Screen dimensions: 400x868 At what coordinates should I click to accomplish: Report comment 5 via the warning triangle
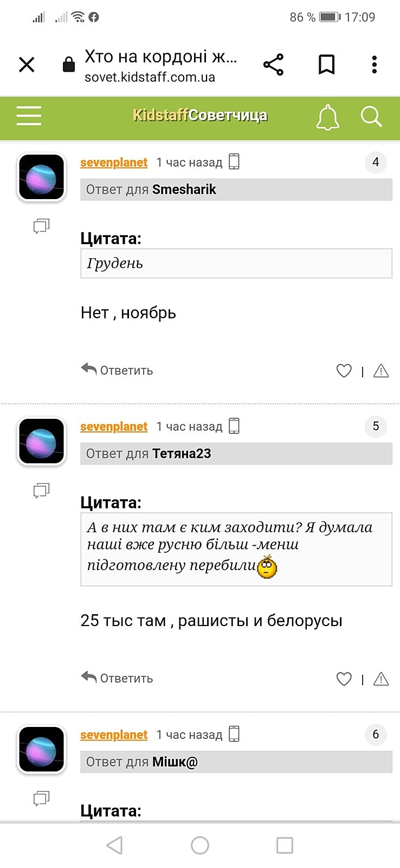click(x=381, y=679)
